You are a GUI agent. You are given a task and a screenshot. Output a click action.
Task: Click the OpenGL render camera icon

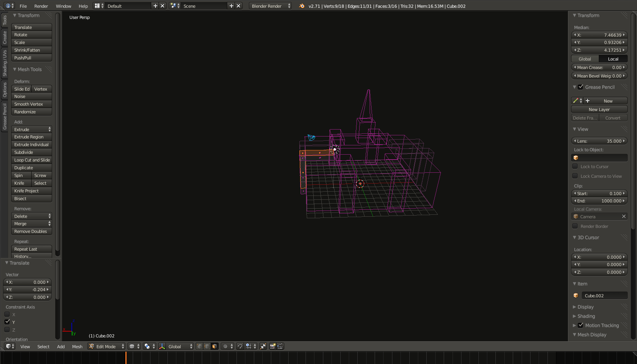[272, 346]
